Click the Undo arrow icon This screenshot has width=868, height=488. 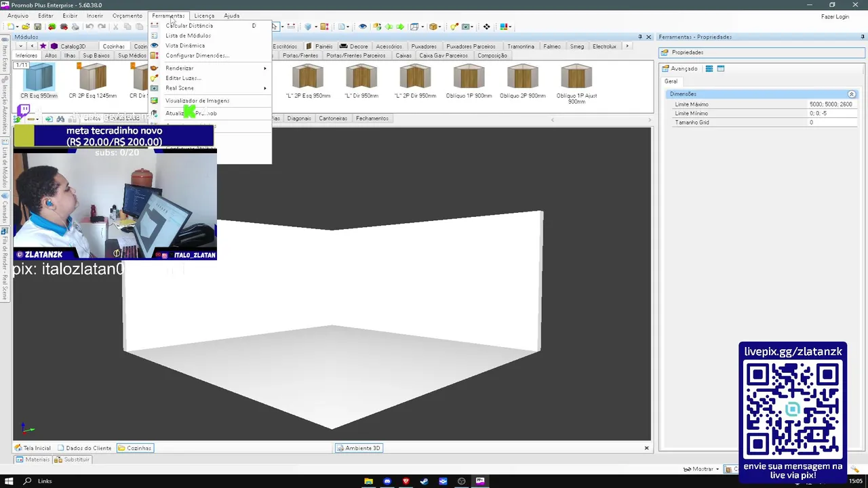[x=90, y=27]
